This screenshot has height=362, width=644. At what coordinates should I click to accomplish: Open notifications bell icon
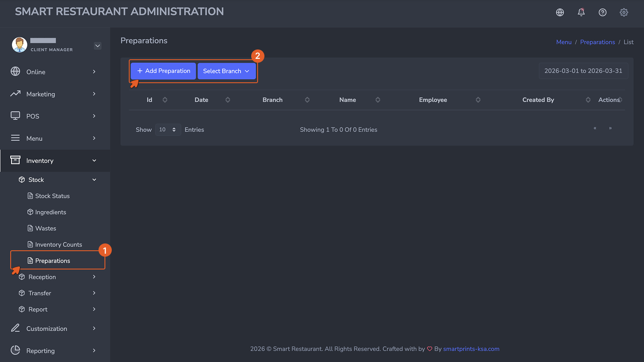[581, 12]
